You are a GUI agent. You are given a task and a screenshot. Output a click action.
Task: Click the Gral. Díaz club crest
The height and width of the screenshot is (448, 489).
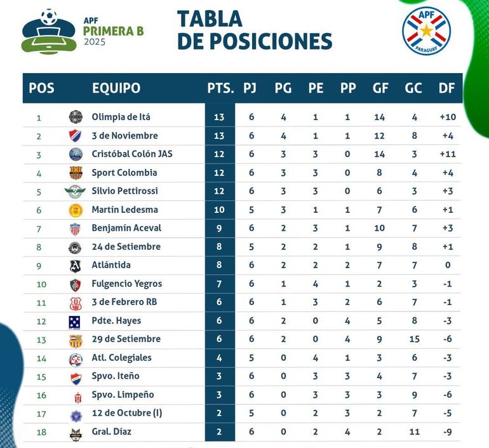pyautogui.click(x=76, y=433)
